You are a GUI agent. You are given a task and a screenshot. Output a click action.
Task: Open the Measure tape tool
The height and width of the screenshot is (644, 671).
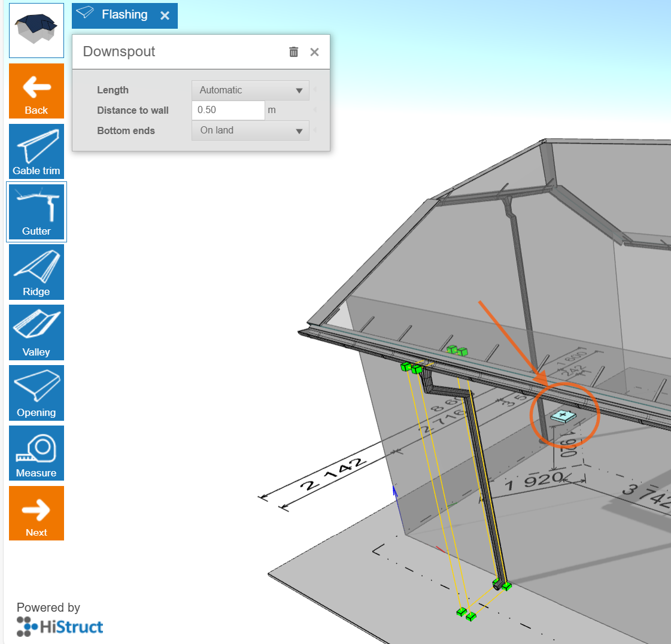pyautogui.click(x=37, y=454)
